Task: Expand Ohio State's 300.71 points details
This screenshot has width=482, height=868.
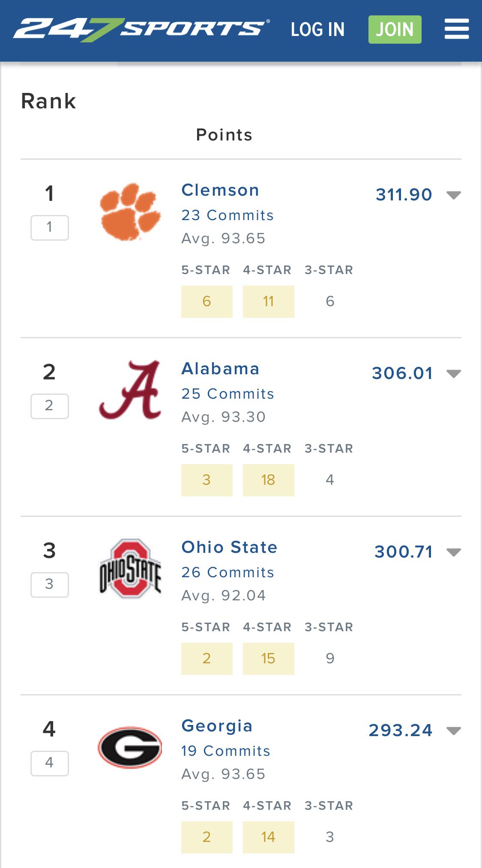Action: point(453,552)
